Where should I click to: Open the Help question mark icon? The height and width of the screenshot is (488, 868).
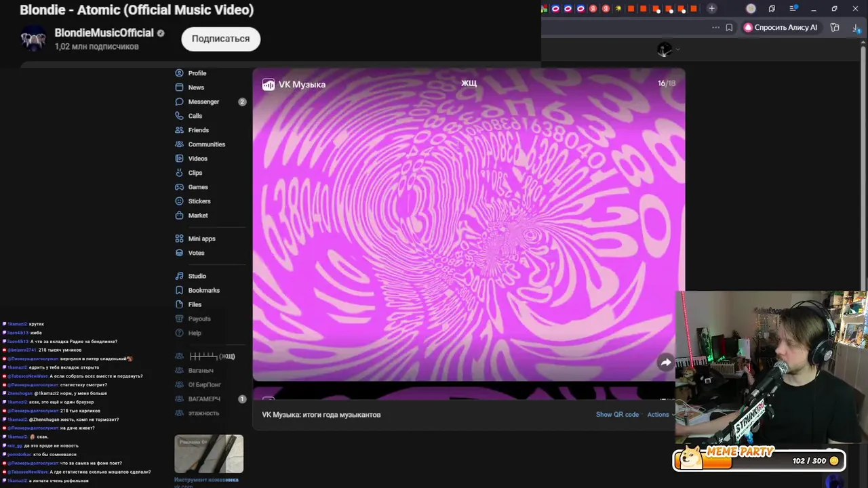tap(179, 333)
